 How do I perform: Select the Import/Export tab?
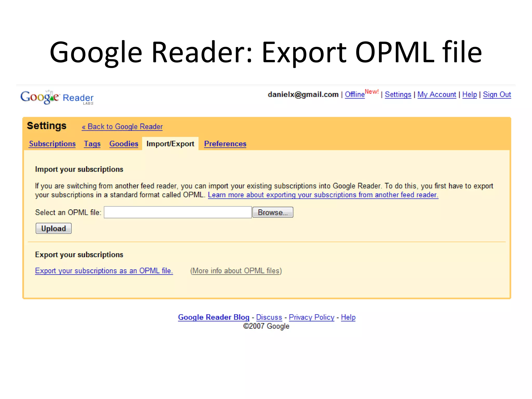(170, 144)
